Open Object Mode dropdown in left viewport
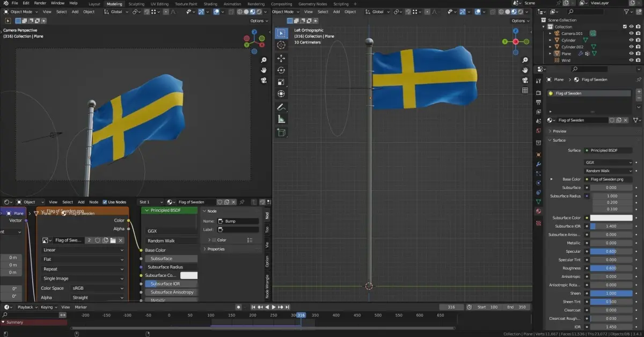Image resolution: width=644 pixels, height=337 pixels. pyautogui.click(x=20, y=12)
